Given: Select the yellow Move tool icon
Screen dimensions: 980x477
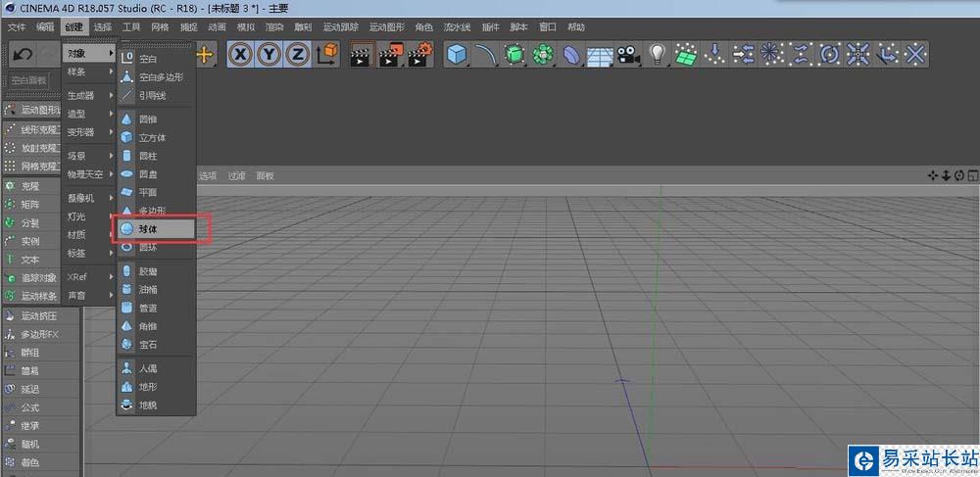Looking at the screenshot, I should click(x=205, y=55).
